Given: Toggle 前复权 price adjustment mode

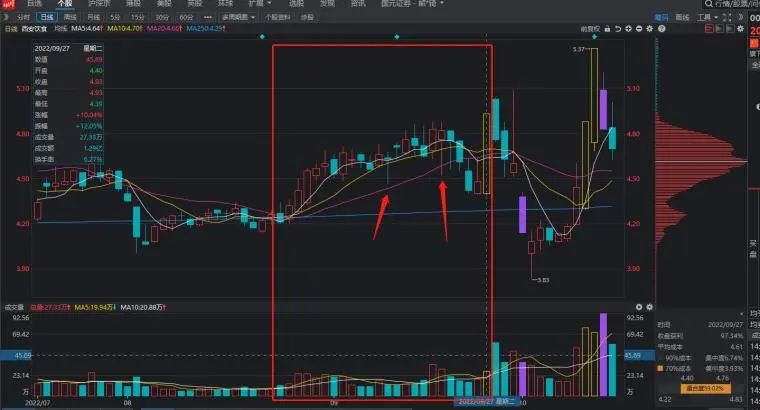Looking at the screenshot, I should pos(585,29).
